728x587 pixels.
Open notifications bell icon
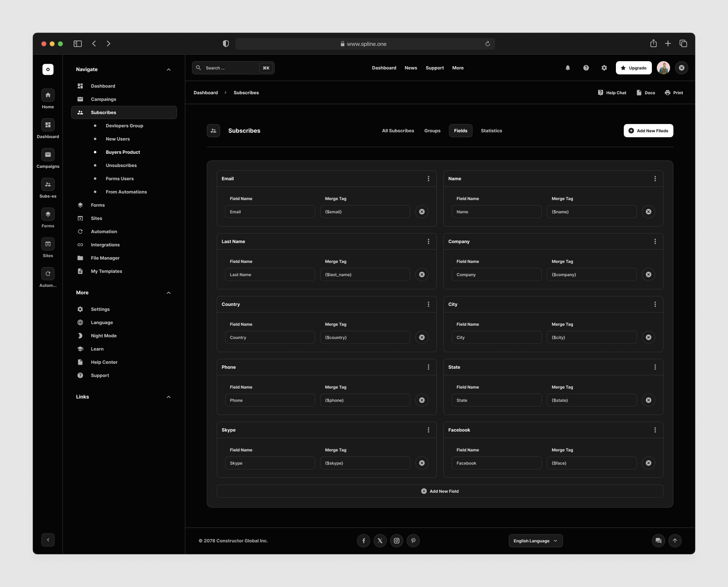pos(568,68)
